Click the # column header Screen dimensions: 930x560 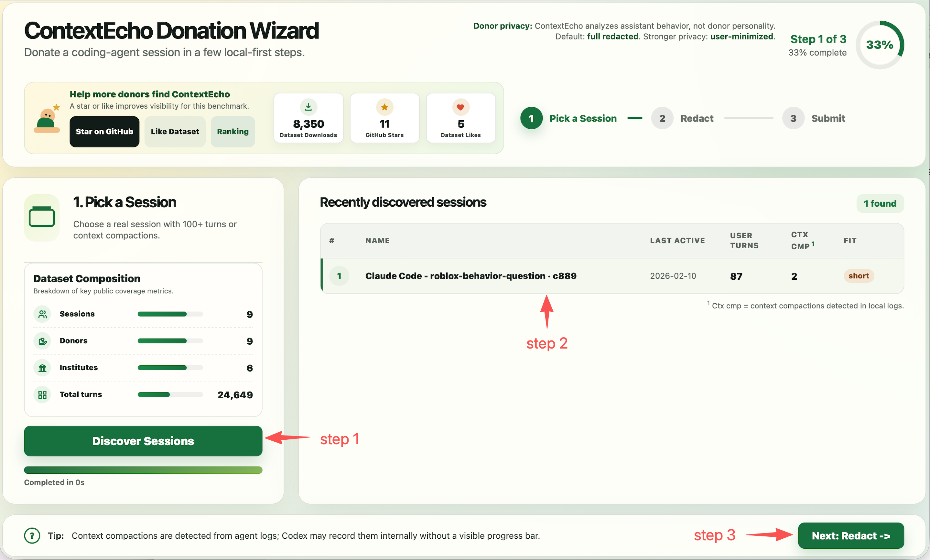(x=332, y=240)
